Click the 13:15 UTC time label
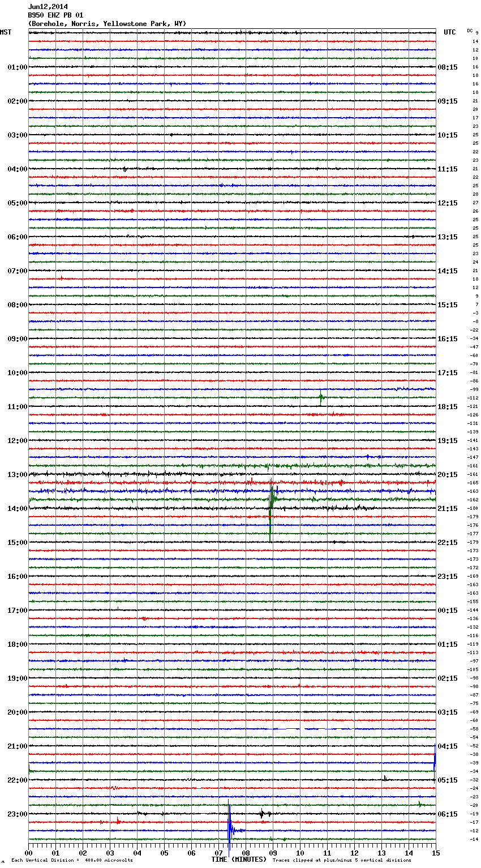The width and height of the screenshot is (481, 868). coord(448,237)
